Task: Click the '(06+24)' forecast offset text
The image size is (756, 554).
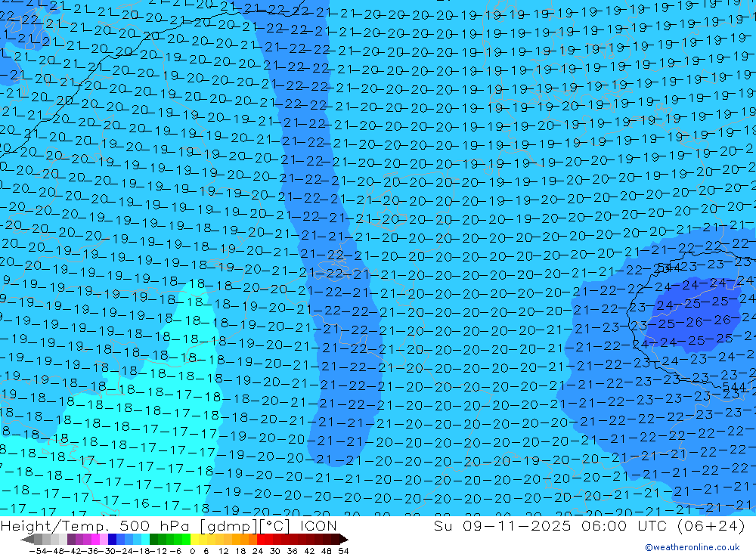Action: (711, 526)
